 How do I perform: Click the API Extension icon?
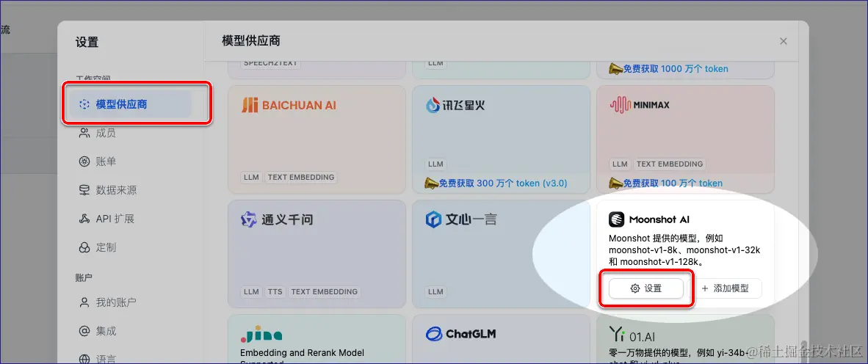(84, 219)
